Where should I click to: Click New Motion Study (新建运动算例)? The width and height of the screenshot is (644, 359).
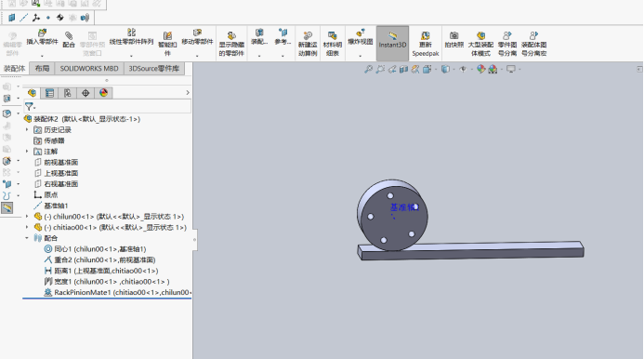[x=308, y=44]
